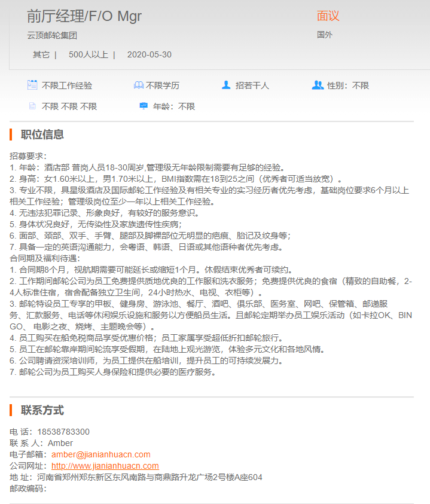The height and width of the screenshot is (504, 430).
Task: Click the 职位信息 section heading
Action: pyautogui.click(x=42, y=135)
